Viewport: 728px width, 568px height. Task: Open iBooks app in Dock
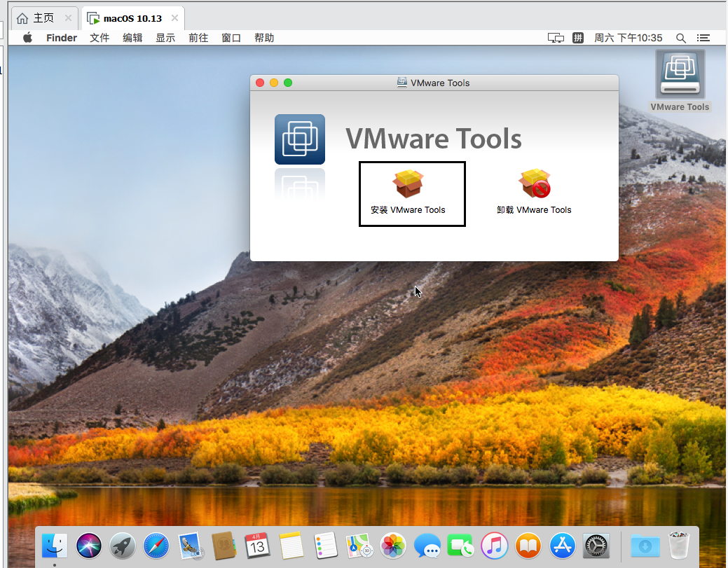tap(528, 546)
